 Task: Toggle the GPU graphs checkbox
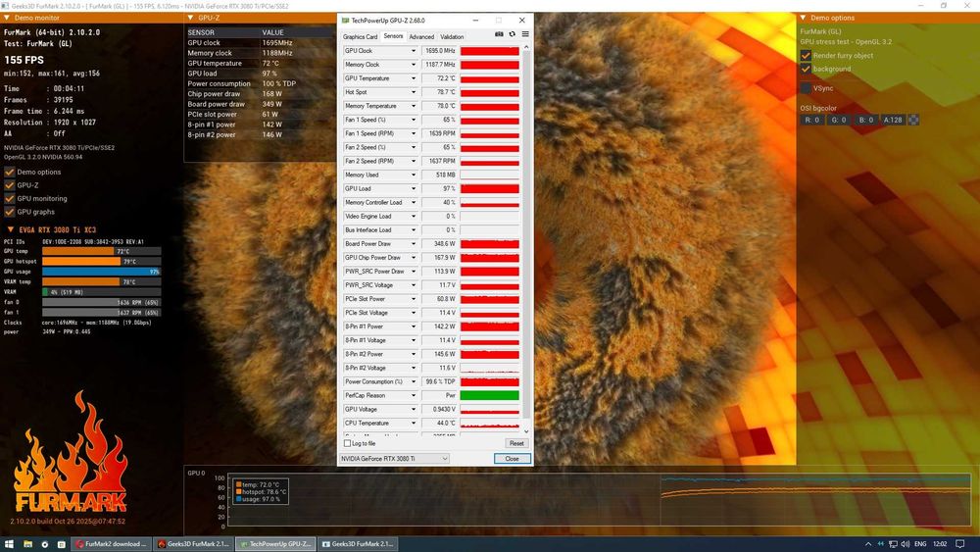point(10,212)
